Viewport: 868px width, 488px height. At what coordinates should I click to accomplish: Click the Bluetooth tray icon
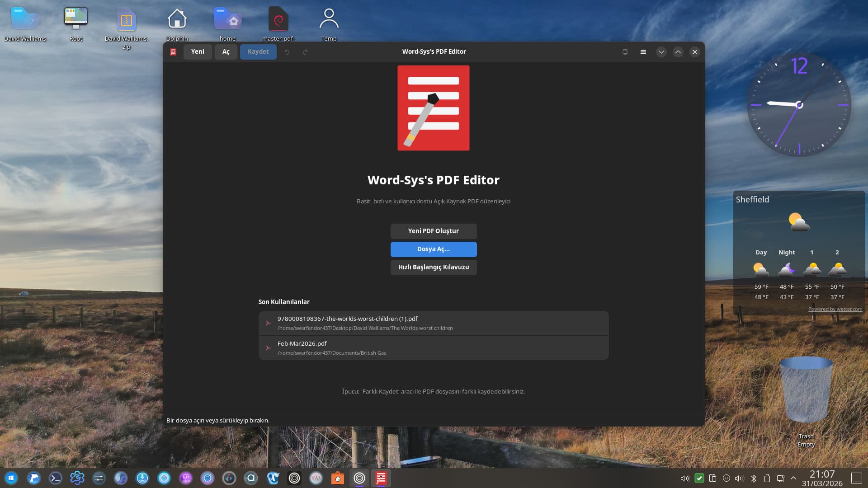(754, 478)
